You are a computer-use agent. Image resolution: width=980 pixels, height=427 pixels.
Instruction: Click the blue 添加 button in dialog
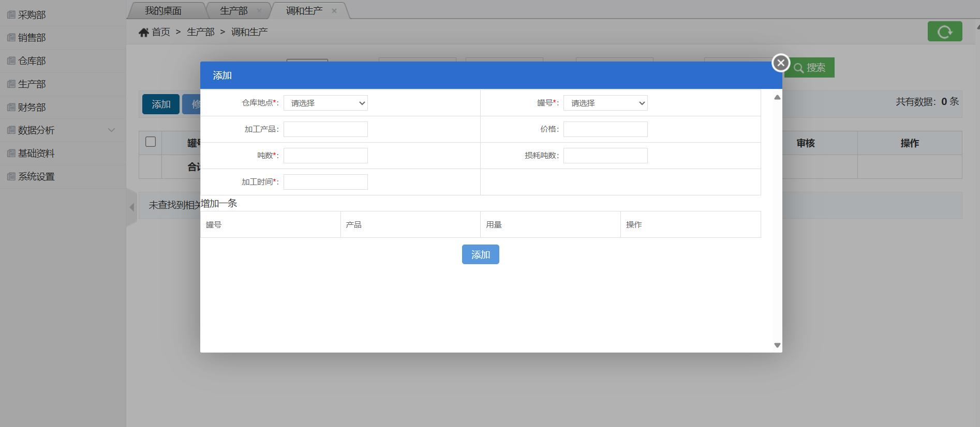tap(480, 254)
